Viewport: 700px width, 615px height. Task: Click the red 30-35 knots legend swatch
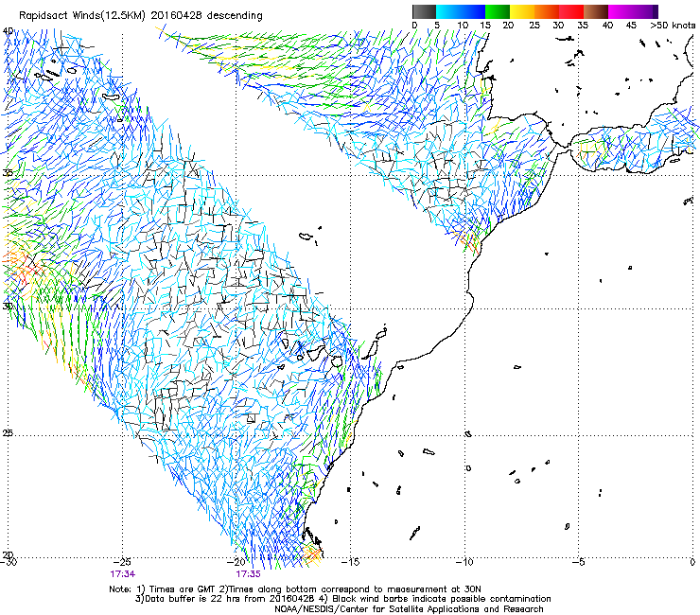click(571, 11)
